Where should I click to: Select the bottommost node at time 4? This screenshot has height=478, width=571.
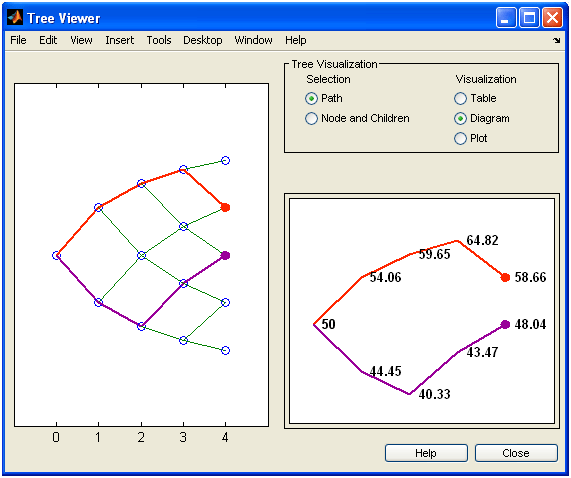point(225,351)
